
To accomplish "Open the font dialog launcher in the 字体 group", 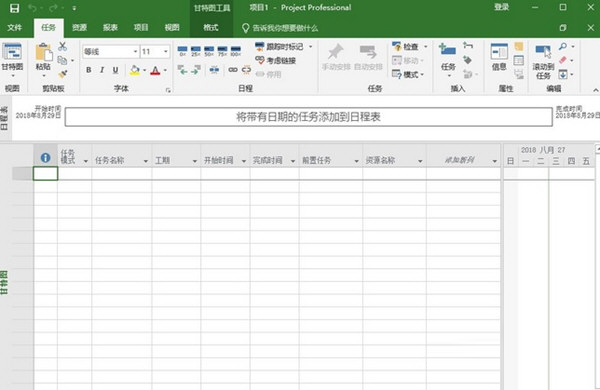I will point(168,90).
